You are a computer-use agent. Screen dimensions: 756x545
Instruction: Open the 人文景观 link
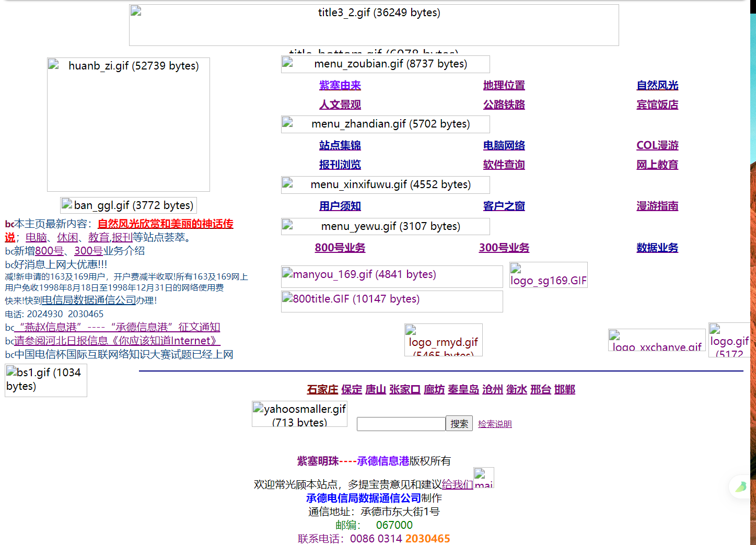pos(340,105)
